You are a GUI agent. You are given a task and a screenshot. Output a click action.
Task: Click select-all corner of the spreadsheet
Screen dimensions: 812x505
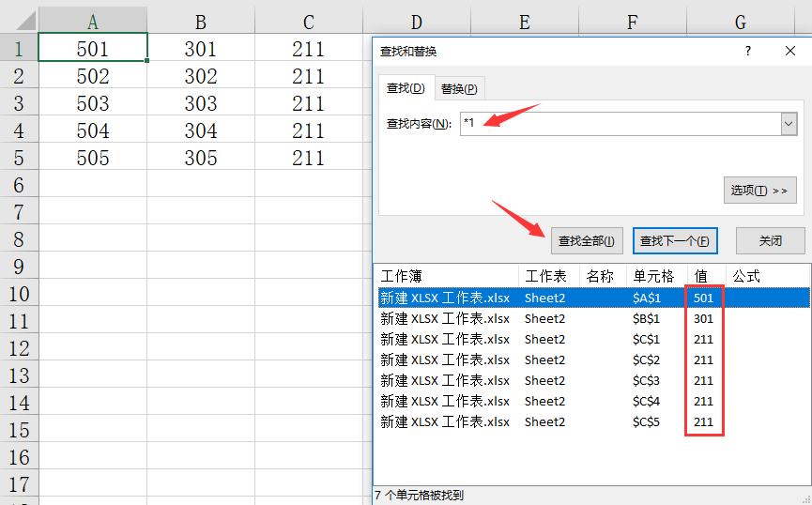19,22
